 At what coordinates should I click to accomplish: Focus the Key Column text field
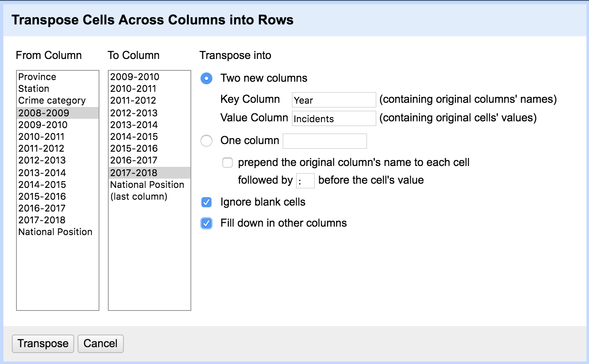click(334, 100)
